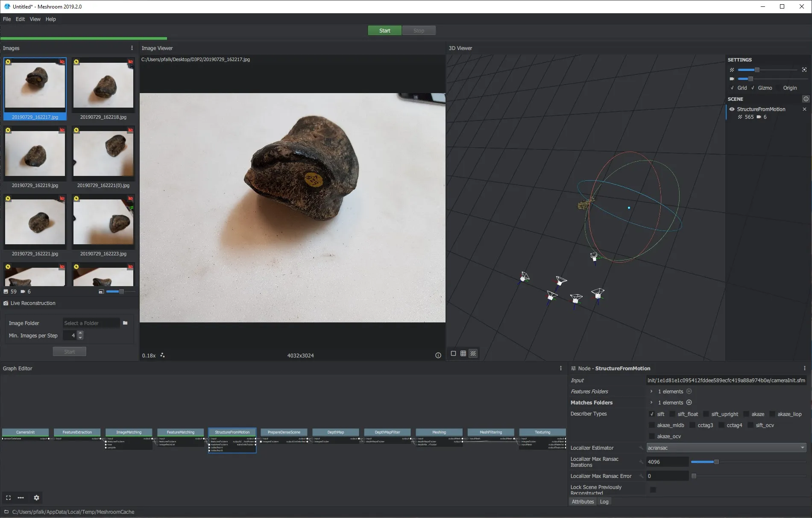Show image metadata info in Image Viewer
This screenshot has height=518, width=812.
coord(438,355)
